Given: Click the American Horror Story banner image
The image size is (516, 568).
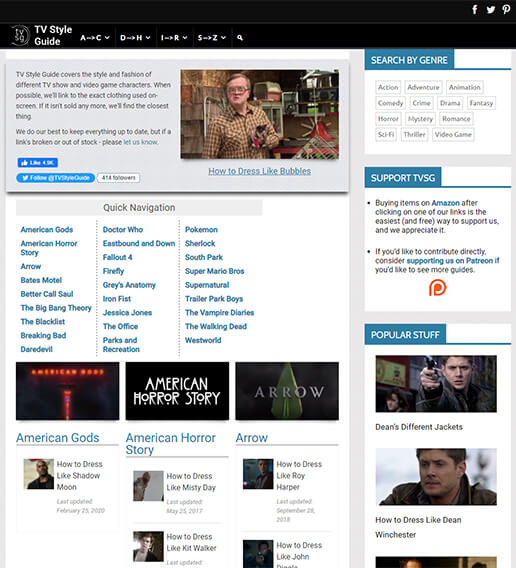Looking at the screenshot, I should coord(177,391).
